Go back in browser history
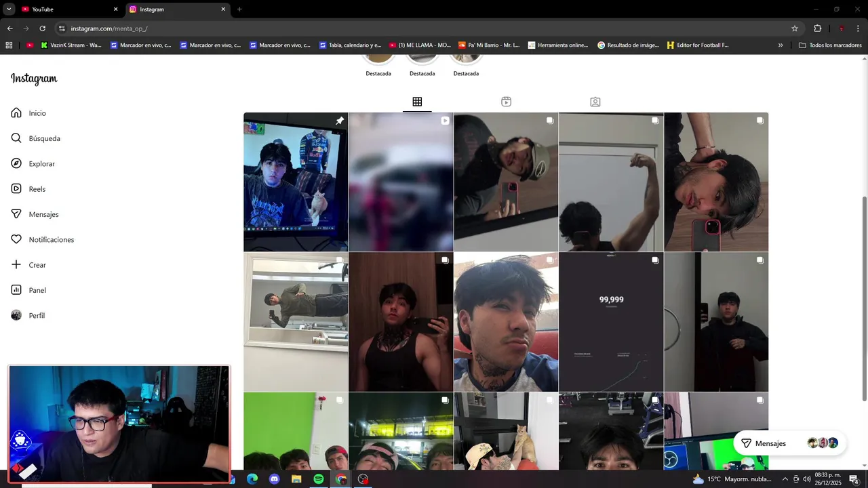The width and height of the screenshot is (868, 488). (x=9, y=28)
